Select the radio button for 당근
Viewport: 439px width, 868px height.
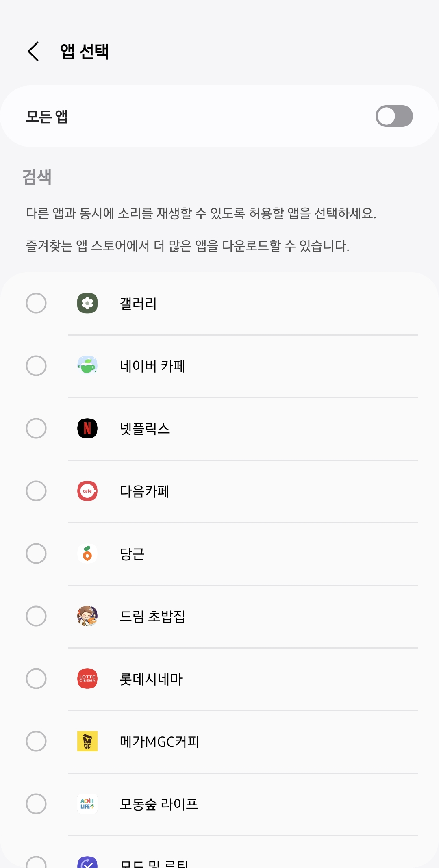tap(36, 553)
